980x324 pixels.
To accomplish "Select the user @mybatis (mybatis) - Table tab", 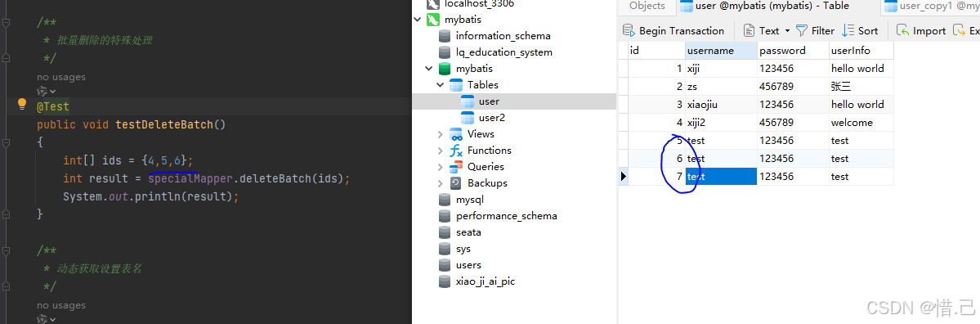I will pyautogui.click(x=772, y=7).
